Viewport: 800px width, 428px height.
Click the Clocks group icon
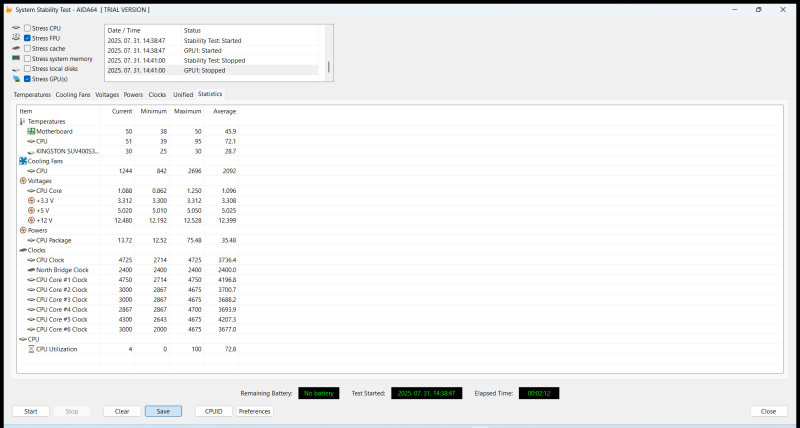[23, 250]
